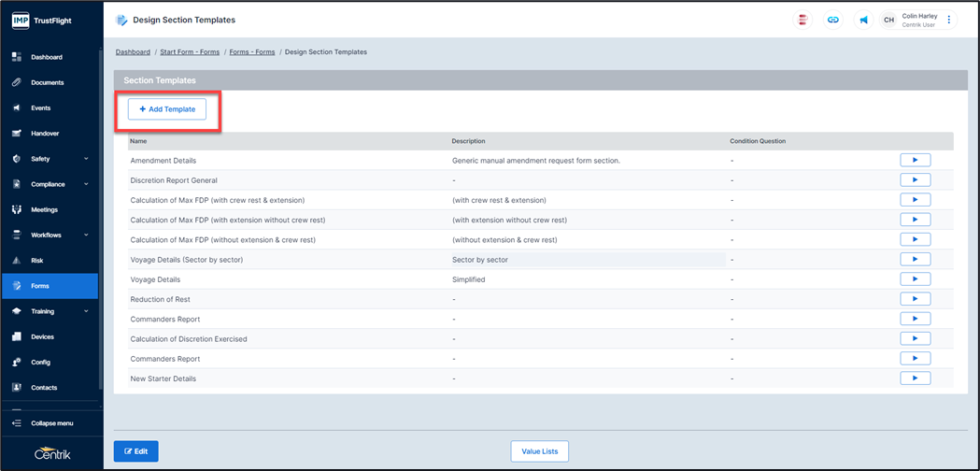Click the blue chain link icon

coord(832,20)
